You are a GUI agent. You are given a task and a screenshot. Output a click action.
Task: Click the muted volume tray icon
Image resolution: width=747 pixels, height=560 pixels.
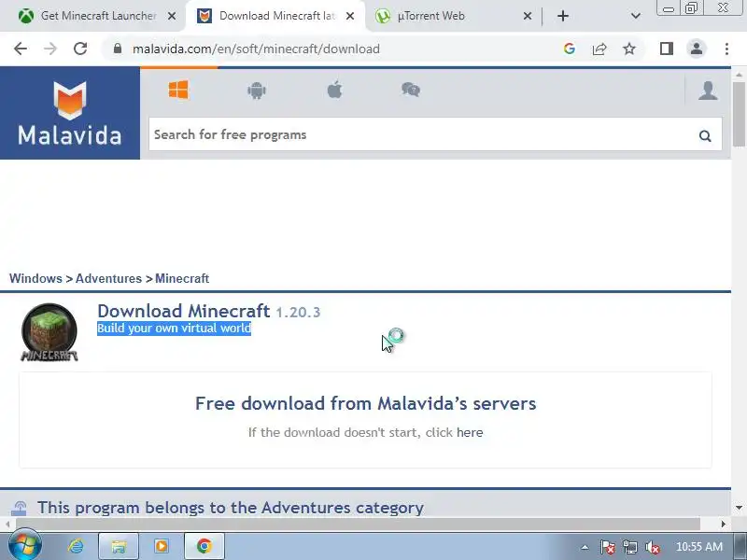pos(652,547)
